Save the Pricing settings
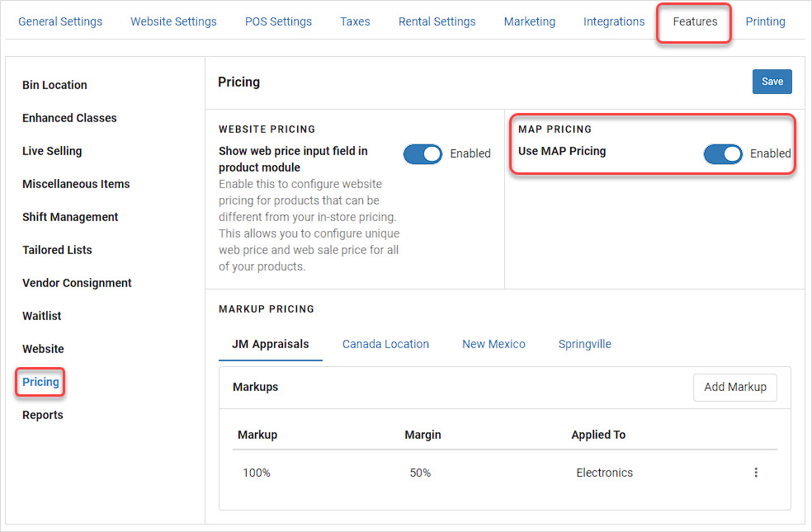This screenshot has width=812, height=532. click(x=772, y=82)
